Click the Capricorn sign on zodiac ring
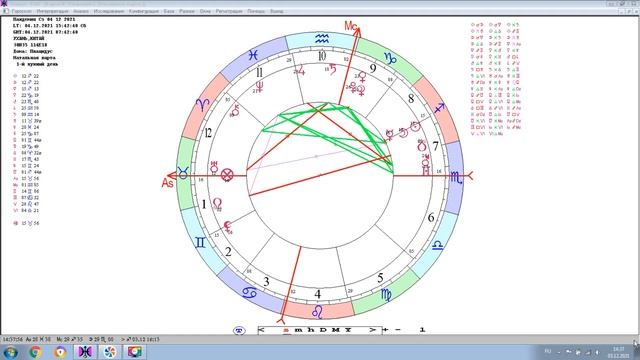This screenshot has height=360, width=640. click(x=390, y=58)
